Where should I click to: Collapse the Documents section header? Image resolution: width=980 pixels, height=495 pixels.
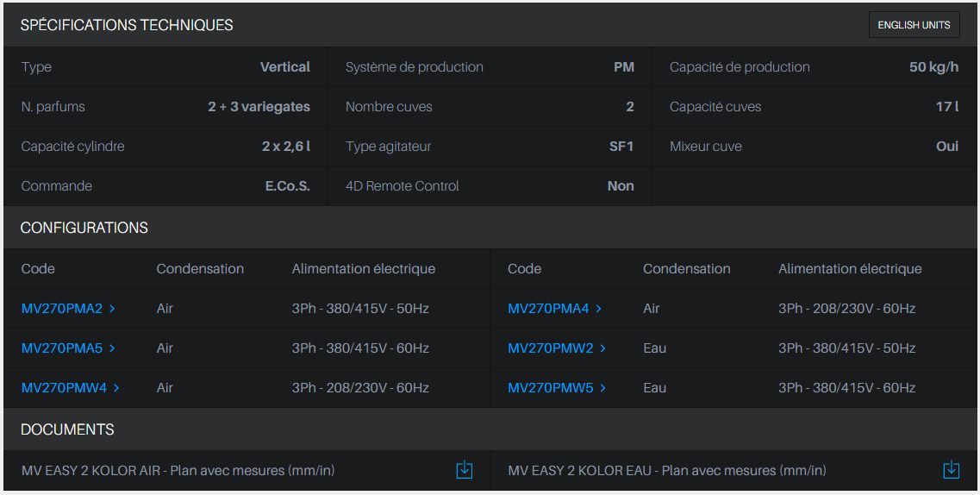(x=67, y=429)
